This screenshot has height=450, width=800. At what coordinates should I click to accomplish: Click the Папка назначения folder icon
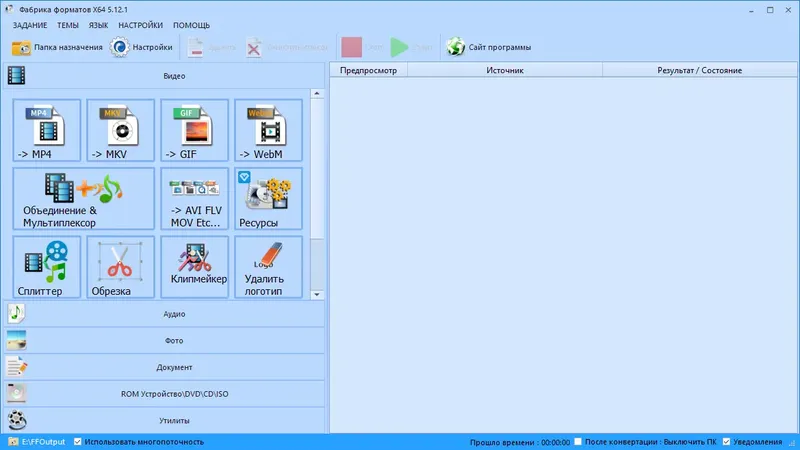point(21,47)
